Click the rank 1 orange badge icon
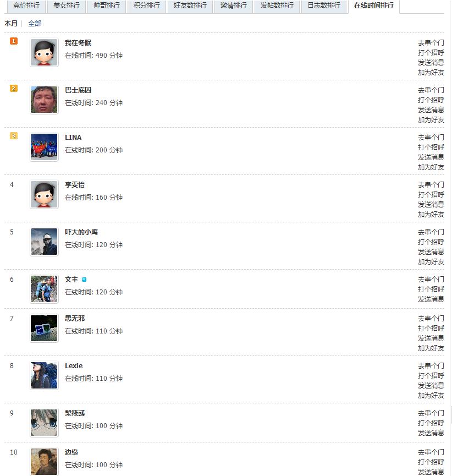Image resolution: width=452 pixels, height=476 pixels. point(14,41)
